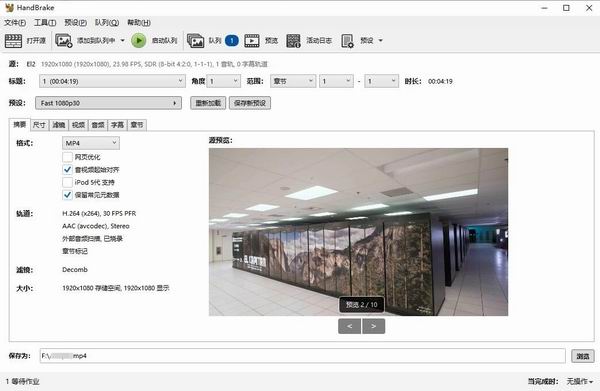This screenshot has width=600, height=391.
Task: Toggle the Align A/V Start checkbox
Action: (67, 169)
